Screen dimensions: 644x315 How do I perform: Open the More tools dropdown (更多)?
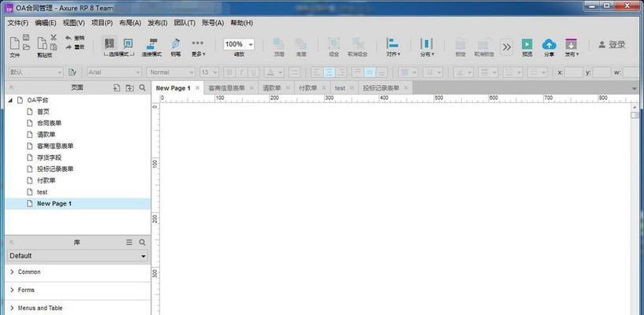pyautogui.click(x=198, y=47)
